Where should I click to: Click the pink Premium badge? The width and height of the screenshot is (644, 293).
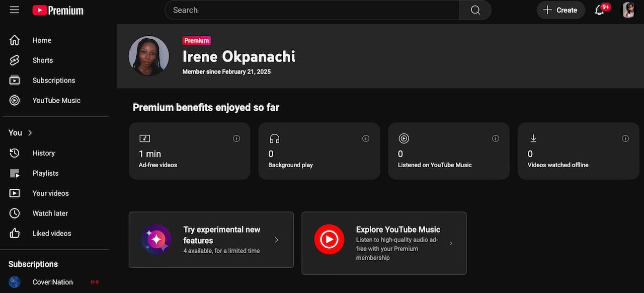click(197, 41)
